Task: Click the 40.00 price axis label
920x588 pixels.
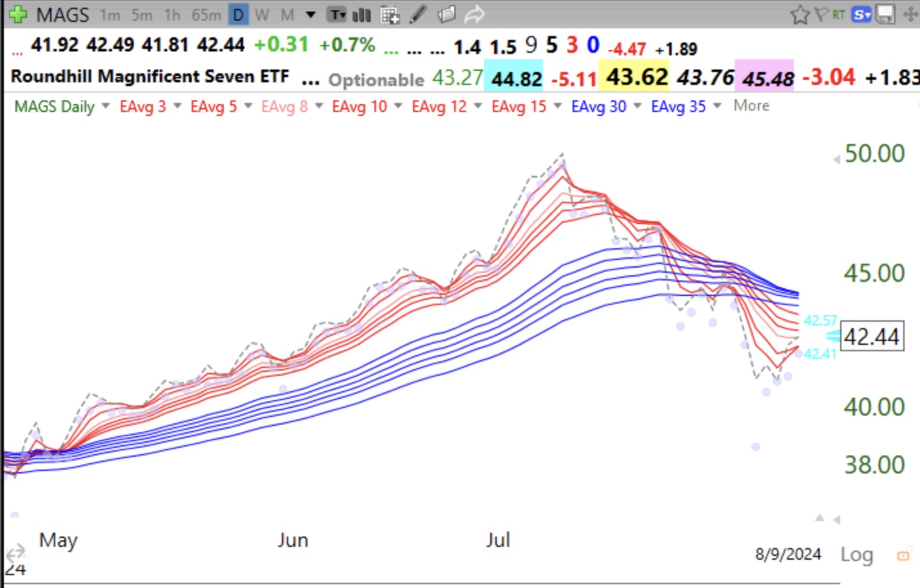Action: (x=874, y=407)
